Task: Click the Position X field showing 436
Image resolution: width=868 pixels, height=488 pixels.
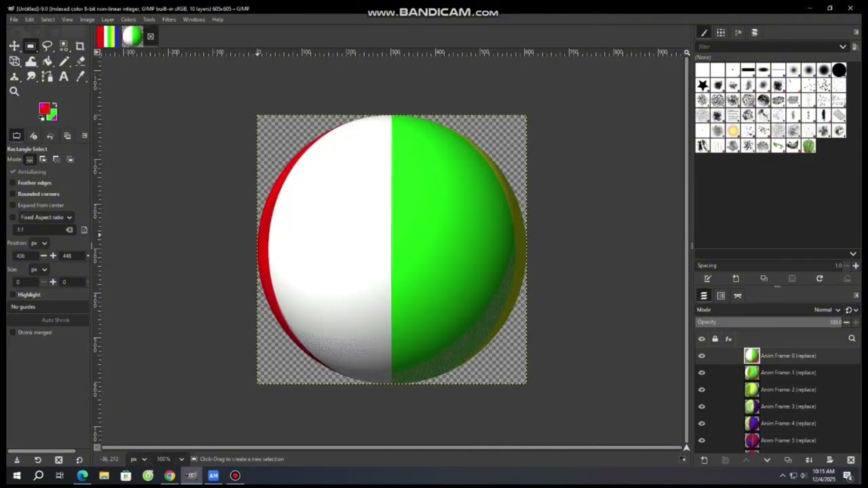Action: click(x=26, y=256)
